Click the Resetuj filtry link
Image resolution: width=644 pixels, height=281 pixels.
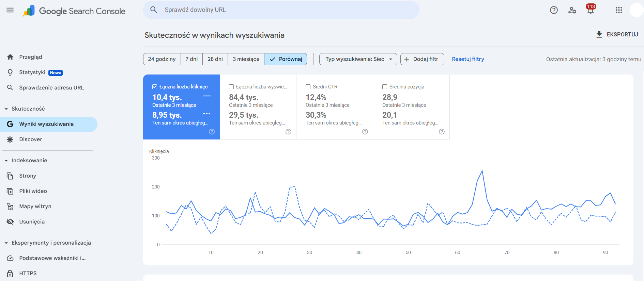tap(468, 59)
